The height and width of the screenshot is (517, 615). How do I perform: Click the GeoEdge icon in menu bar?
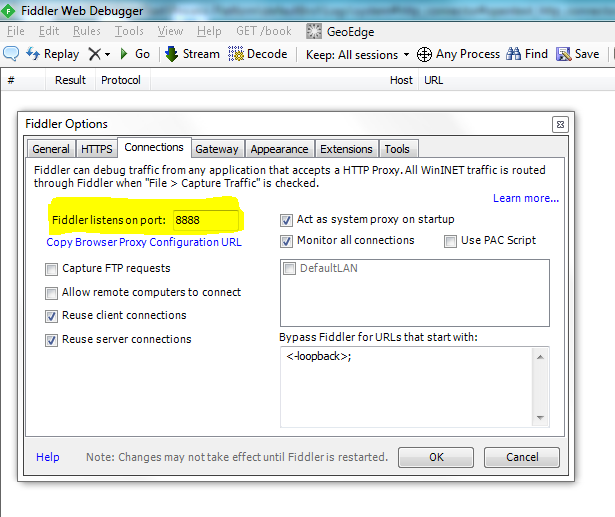point(314,31)
